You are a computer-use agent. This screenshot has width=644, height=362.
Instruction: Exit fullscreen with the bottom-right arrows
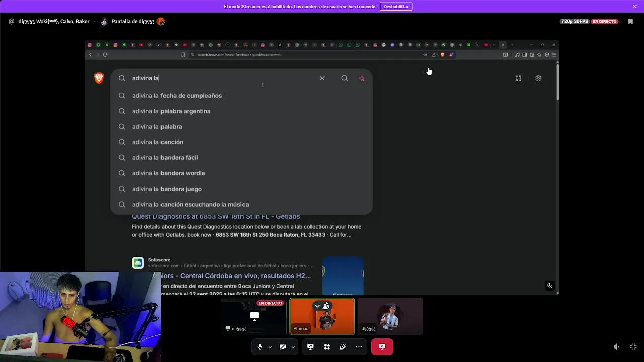633,347
